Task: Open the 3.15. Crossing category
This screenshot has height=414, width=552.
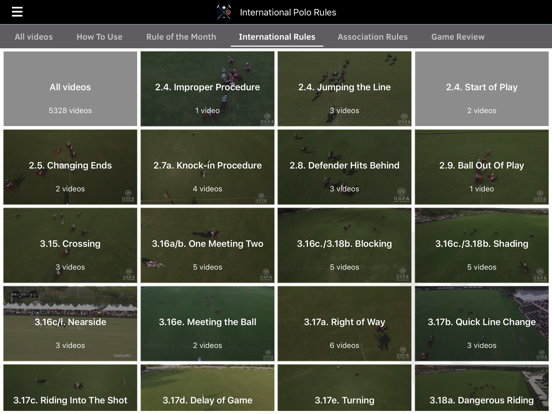Action: tap(70, 245)
